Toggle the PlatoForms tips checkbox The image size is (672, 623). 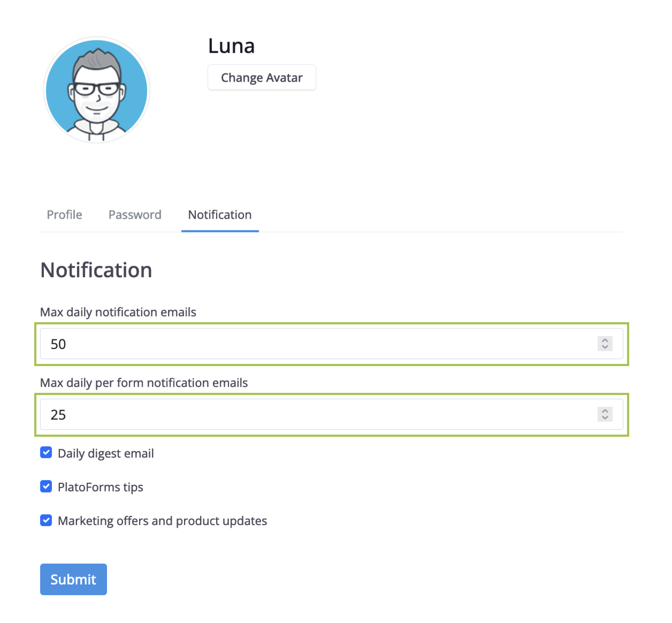(46, 486)
